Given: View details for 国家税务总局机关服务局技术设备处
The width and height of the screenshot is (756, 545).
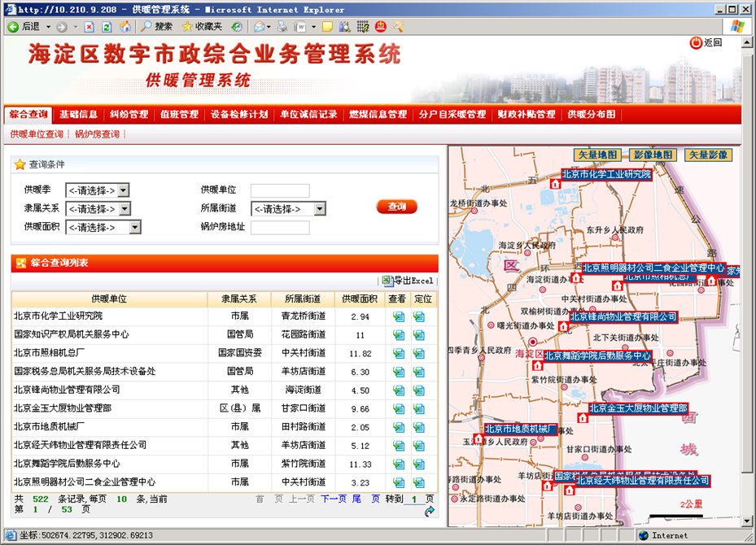Looking at the screenshot, I should coord(398,372).
